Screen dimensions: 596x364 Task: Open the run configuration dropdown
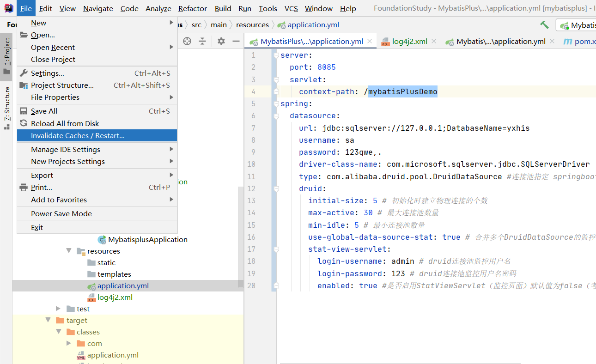point(576,25)
